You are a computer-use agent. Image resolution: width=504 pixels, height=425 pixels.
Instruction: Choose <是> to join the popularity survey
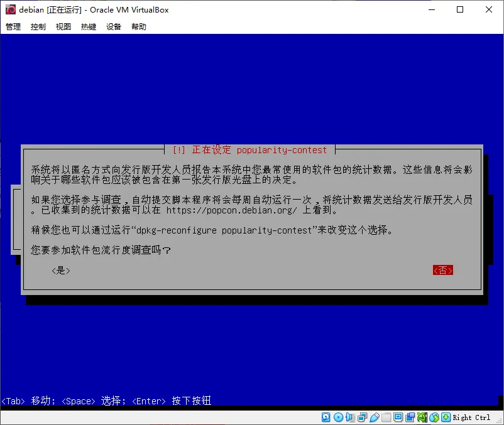click(61, 271)
